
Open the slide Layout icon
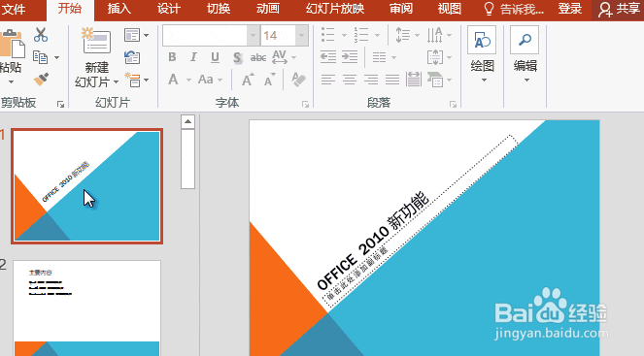(132, 35)
